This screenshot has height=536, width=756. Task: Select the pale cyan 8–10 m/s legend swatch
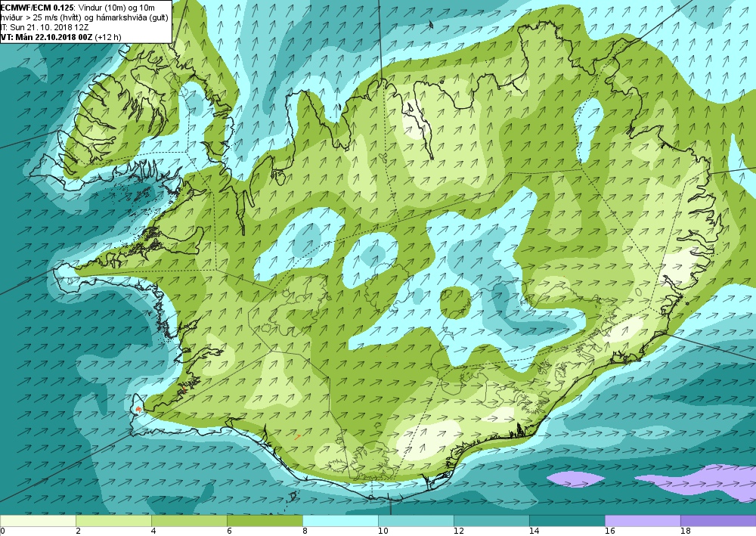pos(340,521)
